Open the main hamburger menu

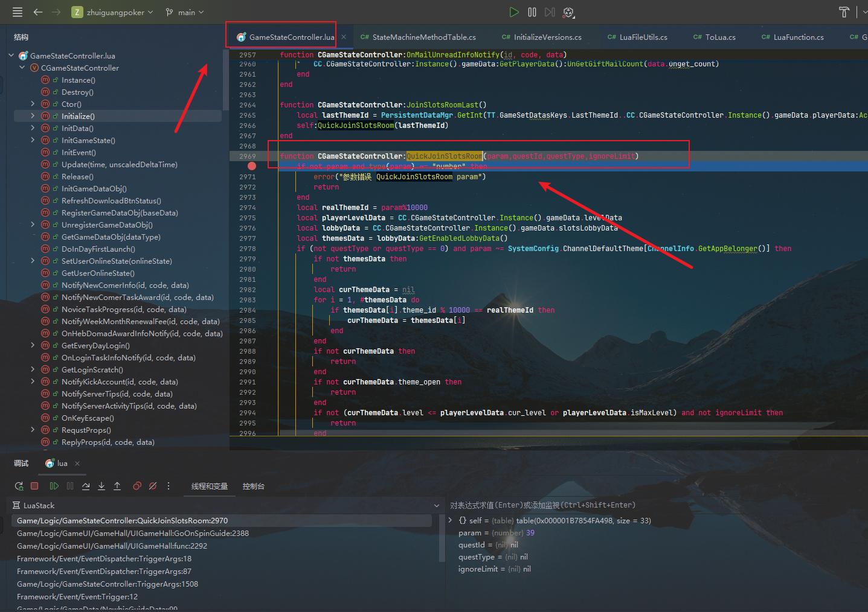click(x=18, y=12)
